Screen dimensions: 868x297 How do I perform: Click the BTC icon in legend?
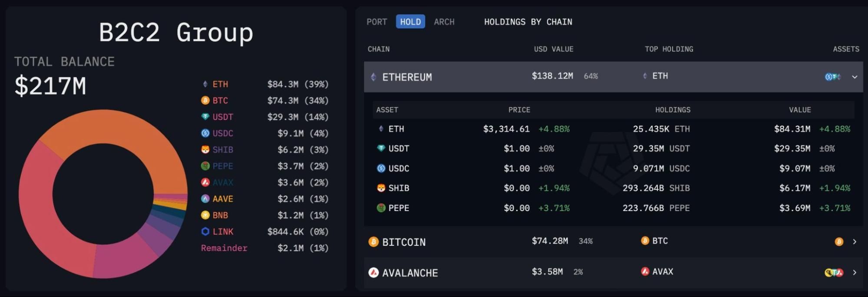pos(205,101)
